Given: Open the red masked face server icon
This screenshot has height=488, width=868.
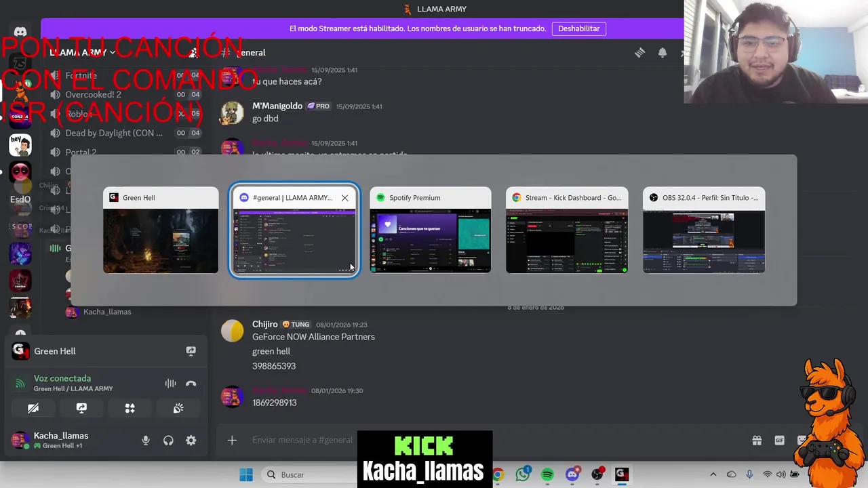Looking at the screenshot, I should [20, 172].
